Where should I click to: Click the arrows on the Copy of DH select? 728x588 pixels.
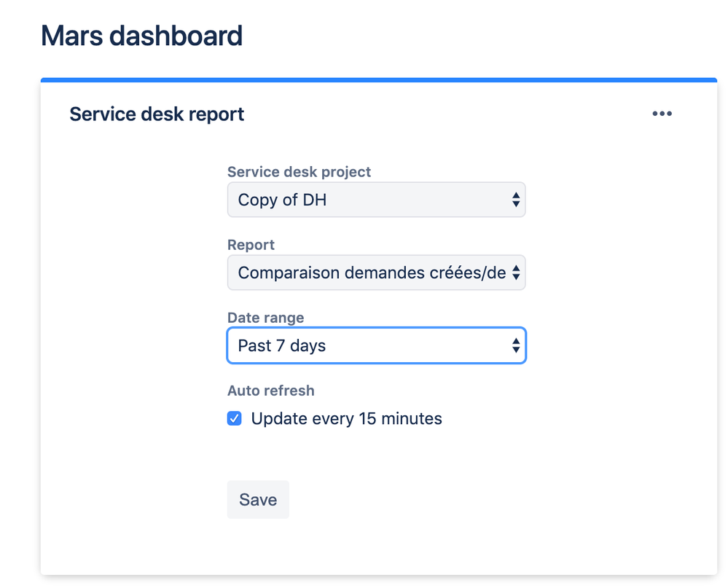tap(515, 200)
